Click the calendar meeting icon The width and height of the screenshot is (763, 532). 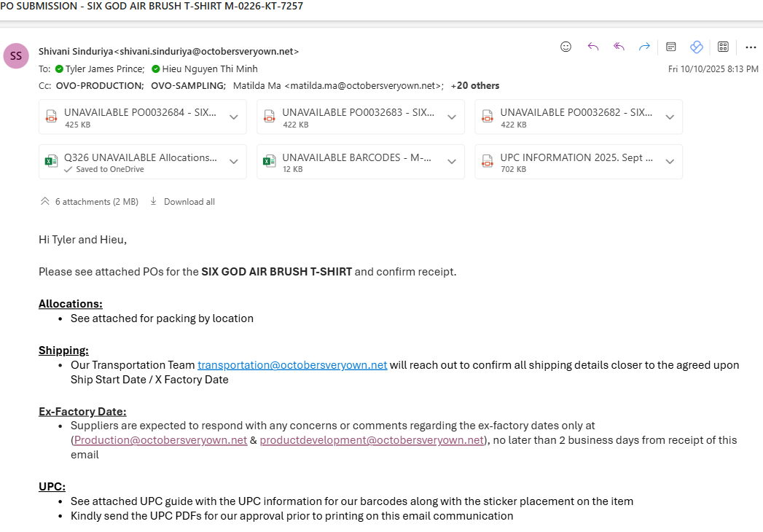[671, 47]
